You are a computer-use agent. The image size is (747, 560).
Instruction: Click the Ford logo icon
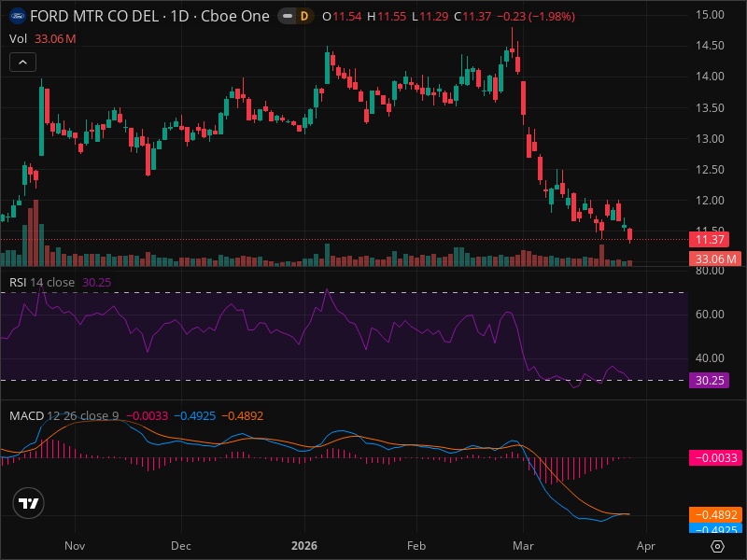[x=18, y=16]
